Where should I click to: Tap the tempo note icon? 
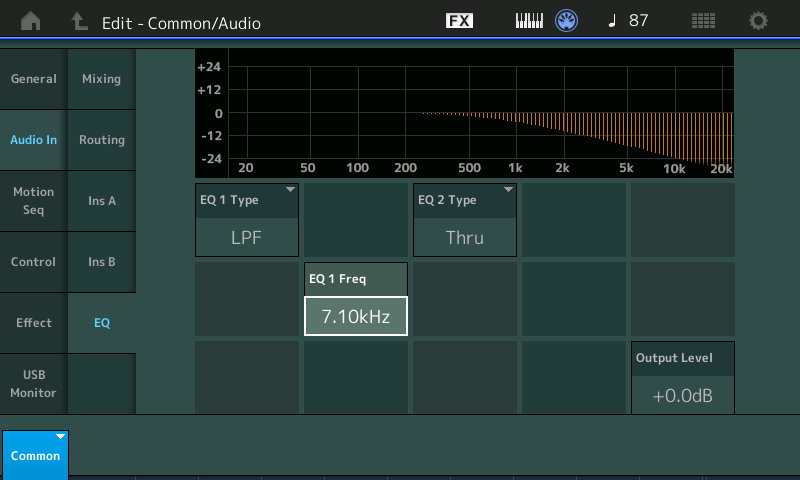[x=612, y=21]
